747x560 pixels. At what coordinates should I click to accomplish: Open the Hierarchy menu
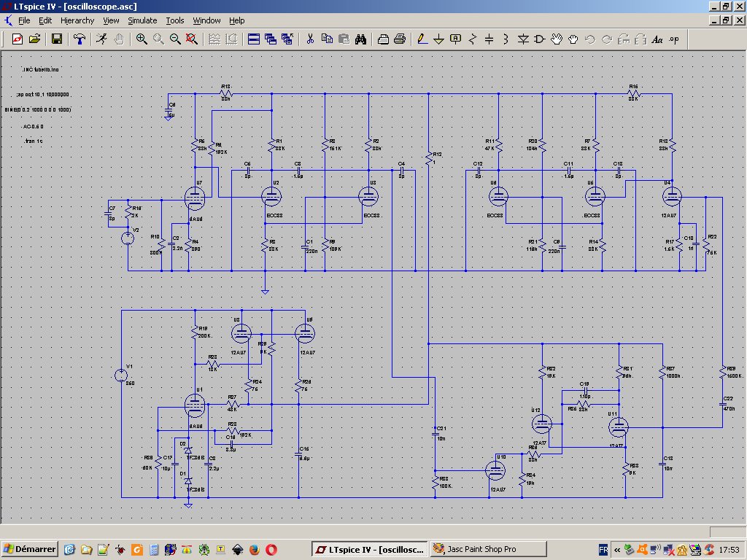(x=77, y=20)
